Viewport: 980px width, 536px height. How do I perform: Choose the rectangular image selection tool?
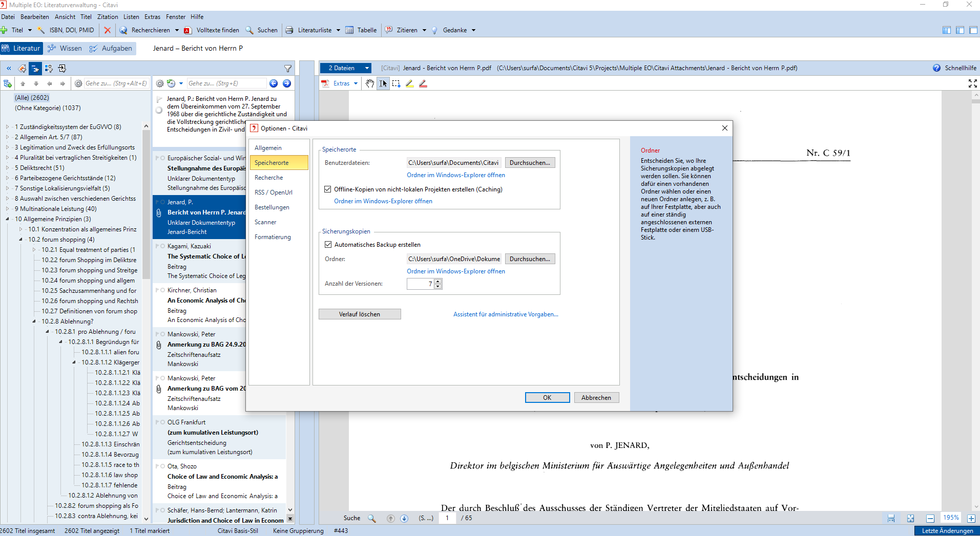[x=396, y=83]
